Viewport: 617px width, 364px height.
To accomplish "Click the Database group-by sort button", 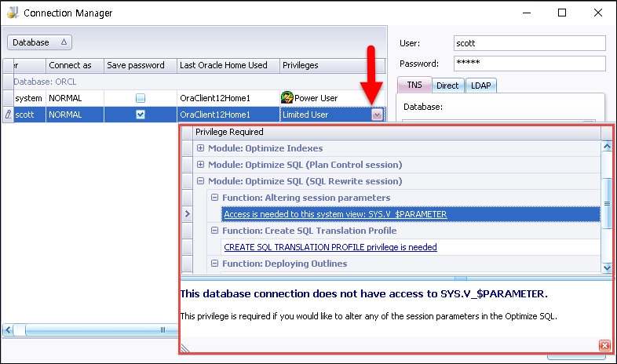I will pos(39,42).
